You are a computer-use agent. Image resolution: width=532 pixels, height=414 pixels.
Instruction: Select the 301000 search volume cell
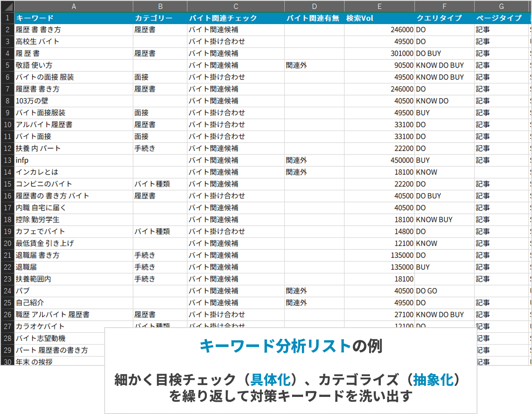pos(380,53)
